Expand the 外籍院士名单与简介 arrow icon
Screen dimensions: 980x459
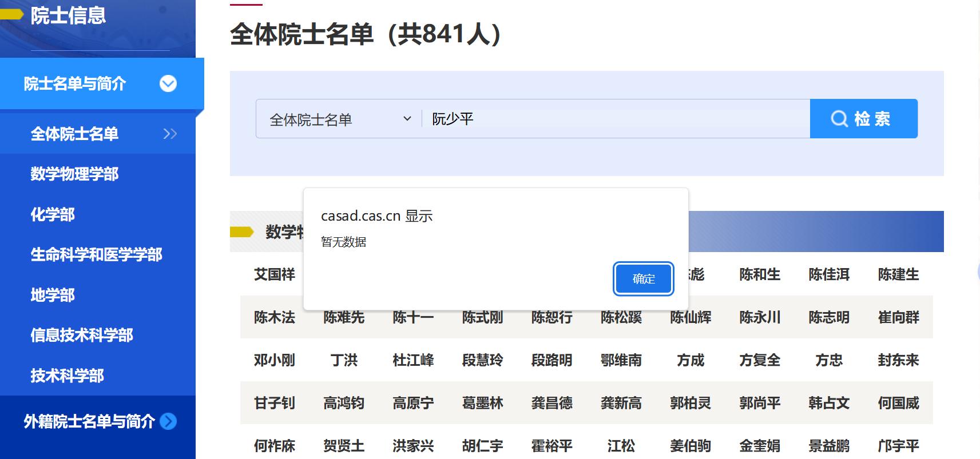point(168,421)
